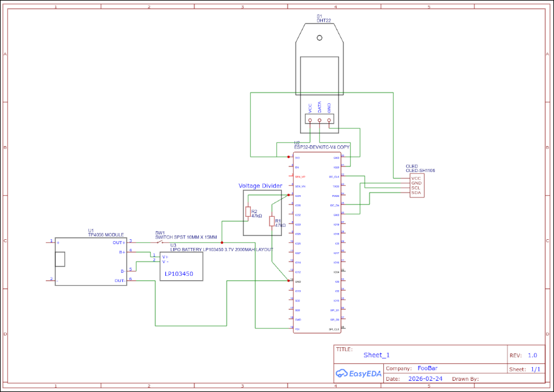554x392 pixels.
Task: Click the mounting hole on DHT22 sensor
Action: [319, 37]
